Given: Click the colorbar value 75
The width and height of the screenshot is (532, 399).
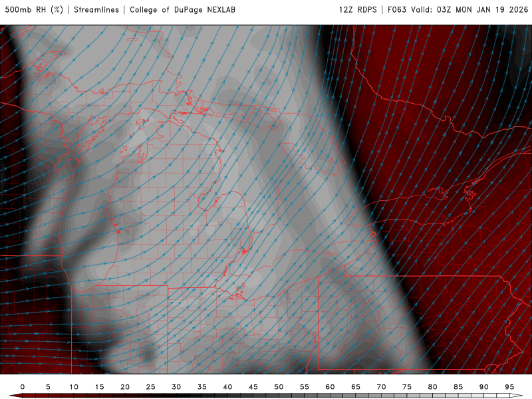Looking at the screenshot, I should [407, 387].
